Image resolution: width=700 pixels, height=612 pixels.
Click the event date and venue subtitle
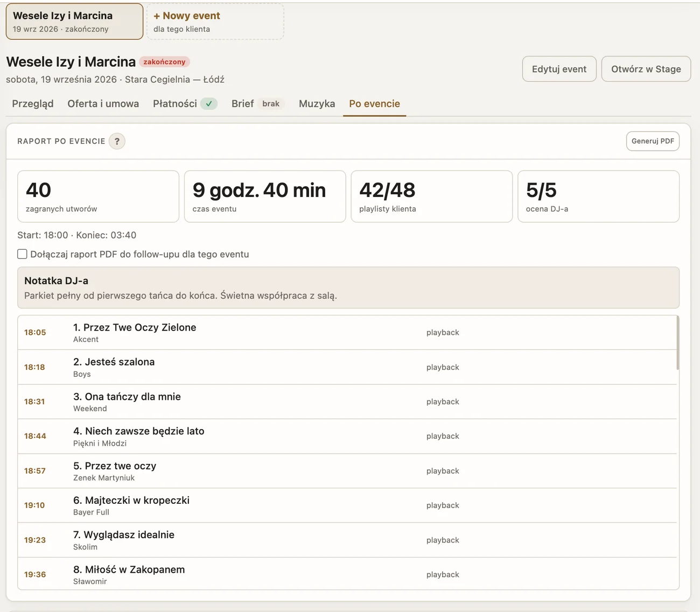115,80
